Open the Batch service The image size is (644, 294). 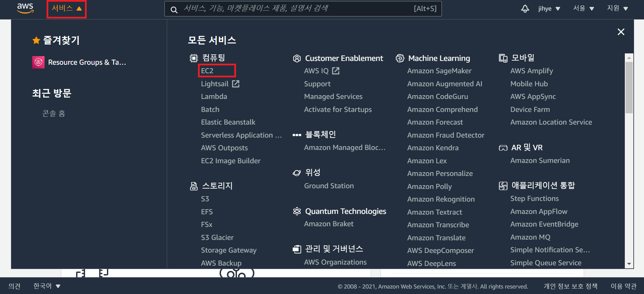coord(210,110)
